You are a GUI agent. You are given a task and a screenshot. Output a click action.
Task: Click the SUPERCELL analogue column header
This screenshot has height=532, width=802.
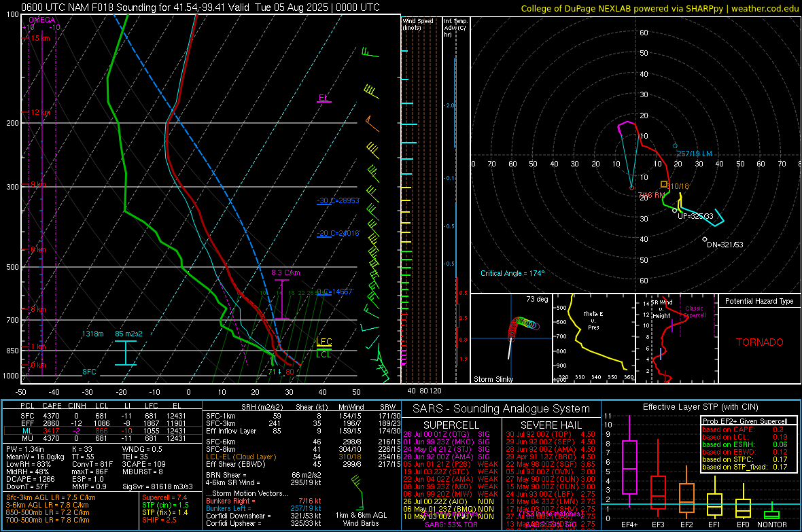(x=451, y=425)
